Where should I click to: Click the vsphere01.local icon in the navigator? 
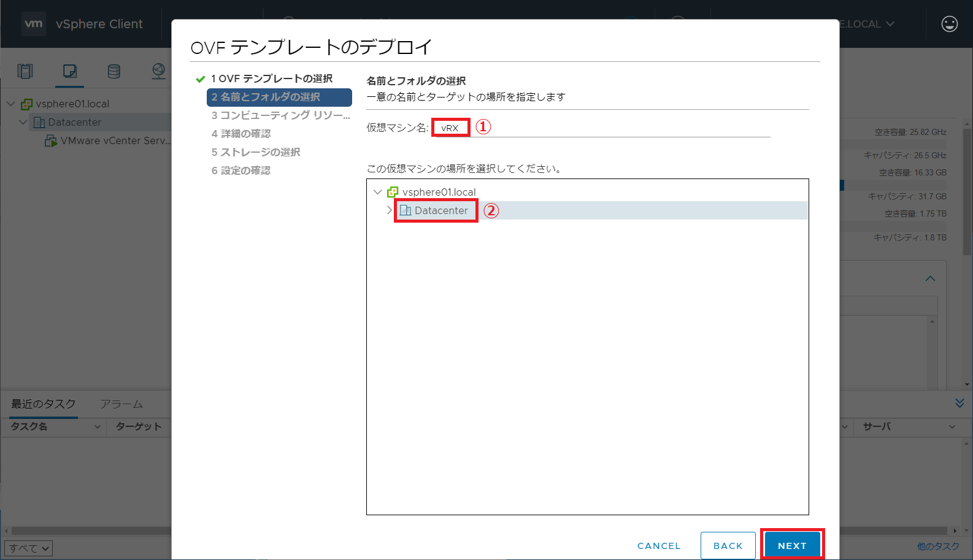[26, 104]
